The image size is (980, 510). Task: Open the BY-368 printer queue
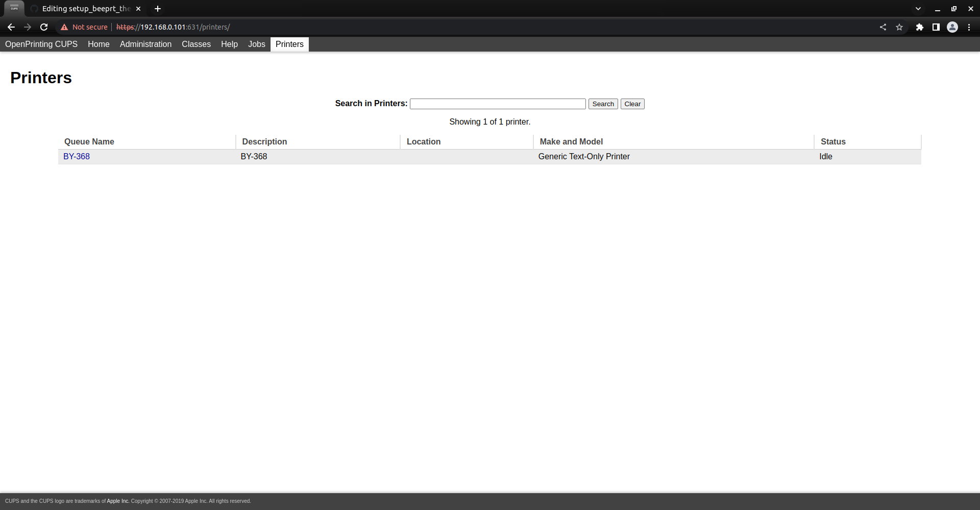tap(76, 156)
